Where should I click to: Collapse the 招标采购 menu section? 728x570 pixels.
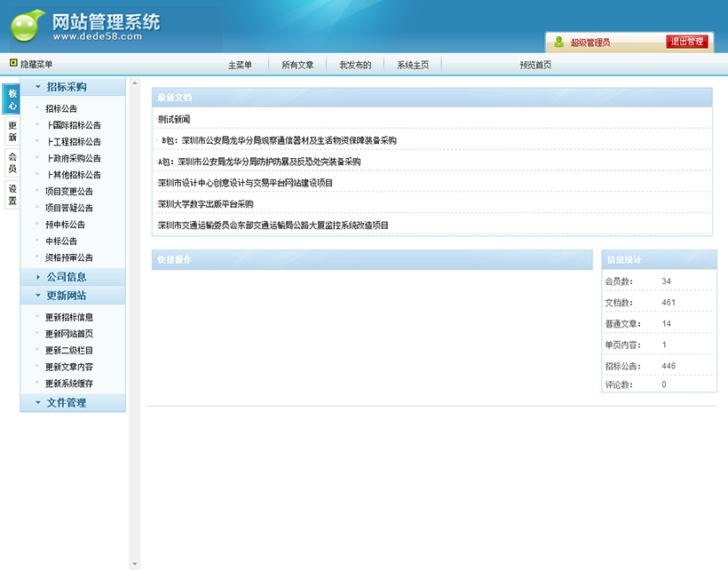pos(62,86)
